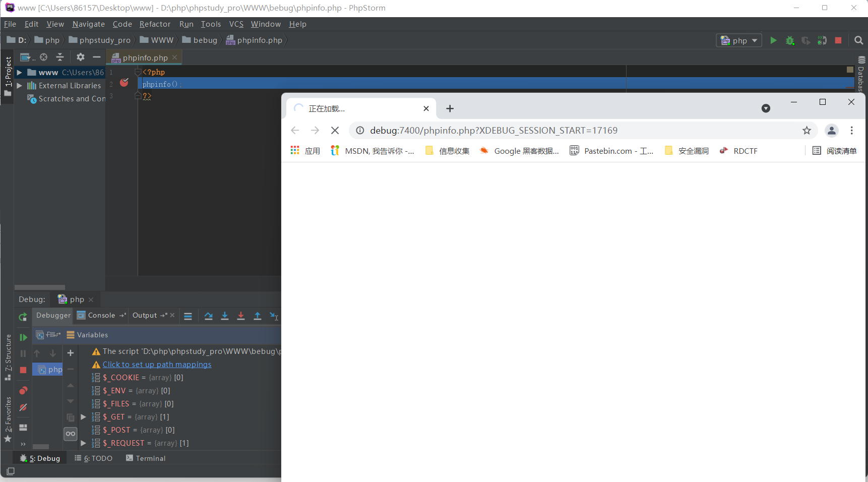
Task: Click the Debug bug icon in top toolbar
Action: click(x=790, y=40)
